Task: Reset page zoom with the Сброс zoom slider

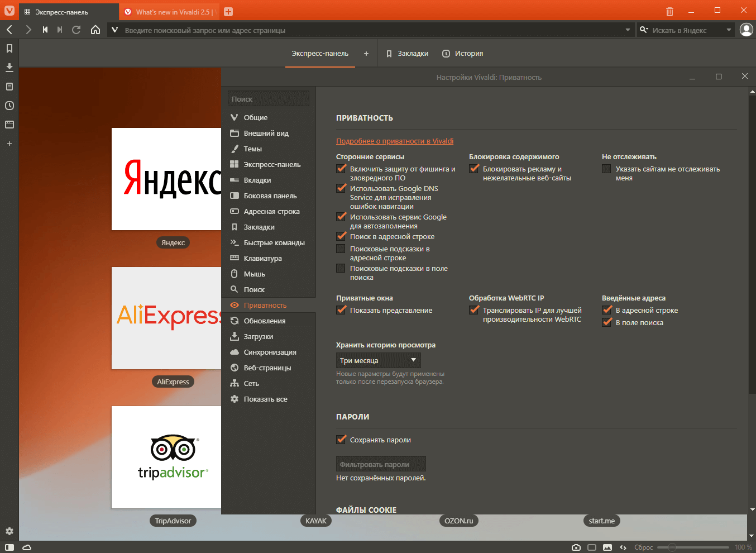Action: 643,547
